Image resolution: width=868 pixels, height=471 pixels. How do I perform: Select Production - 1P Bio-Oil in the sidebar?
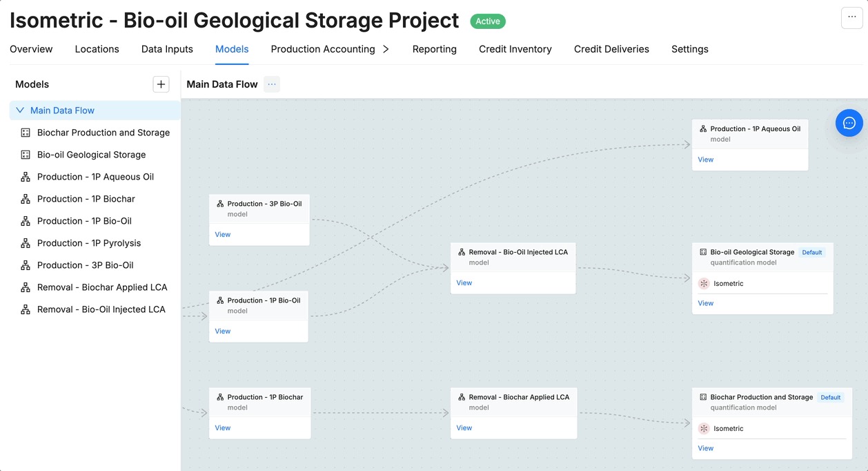point(84,221)
